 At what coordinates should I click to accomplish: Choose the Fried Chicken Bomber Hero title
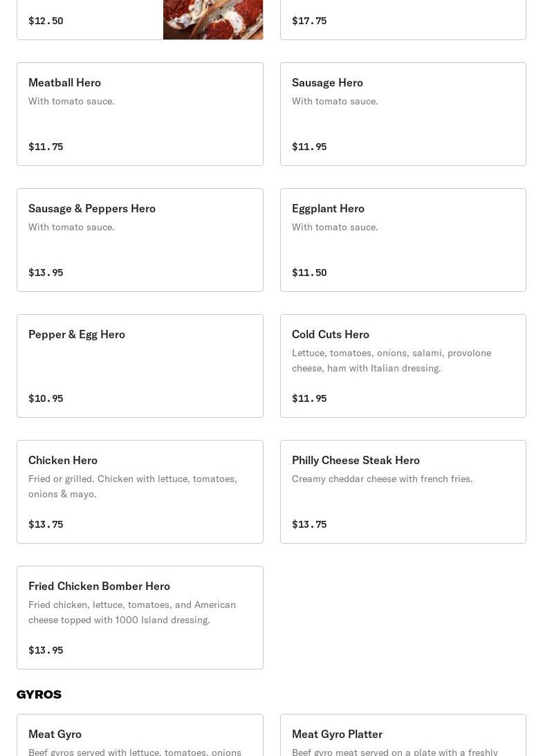pos(99,586)
